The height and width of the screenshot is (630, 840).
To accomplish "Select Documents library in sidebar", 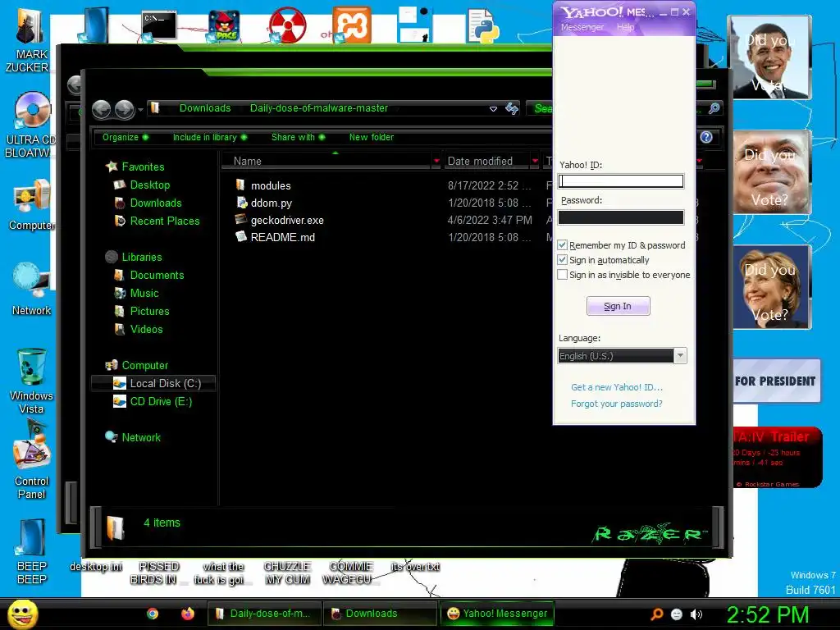I will 157,275.
